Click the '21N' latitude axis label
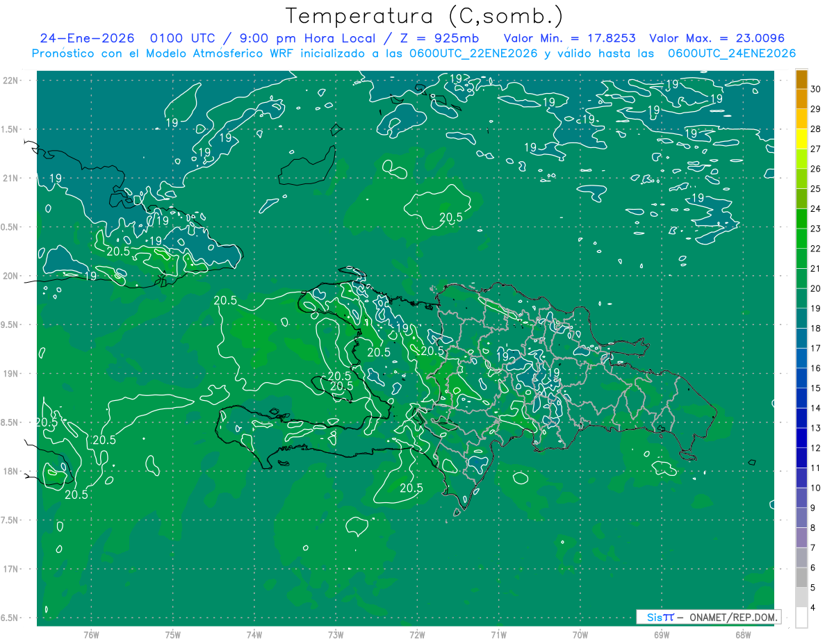Viewport: 834px width, 644px height. pyautogui.click(x=12, y=178)
